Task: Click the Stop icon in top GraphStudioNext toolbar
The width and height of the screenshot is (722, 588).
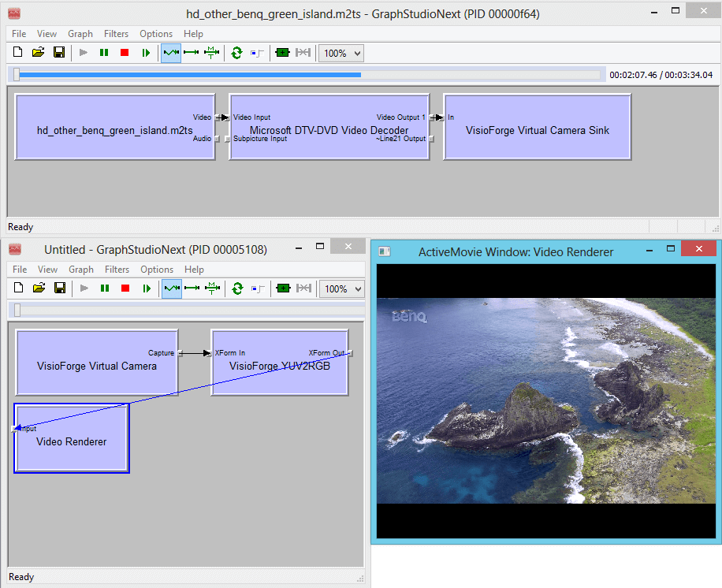Action: pos(125,53)
